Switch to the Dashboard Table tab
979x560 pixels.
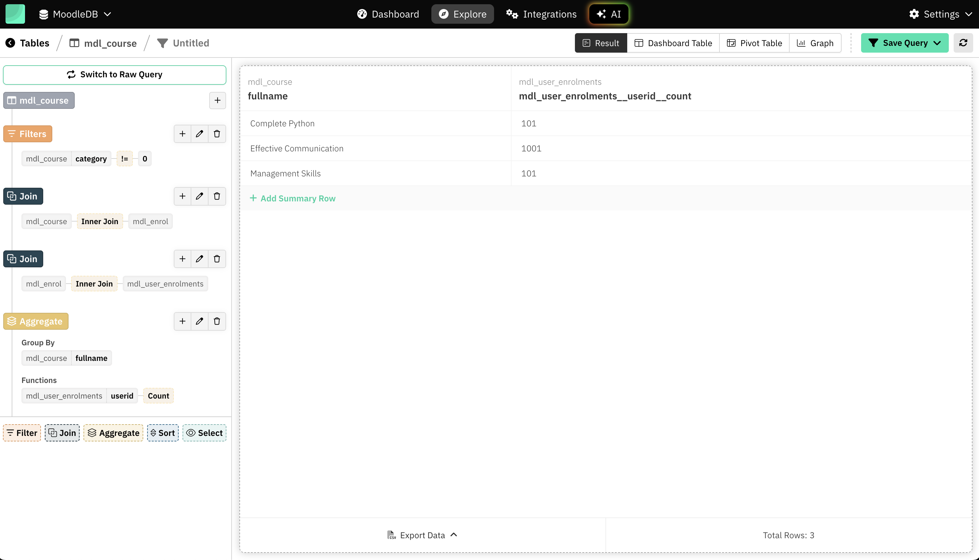pos(673,43)
